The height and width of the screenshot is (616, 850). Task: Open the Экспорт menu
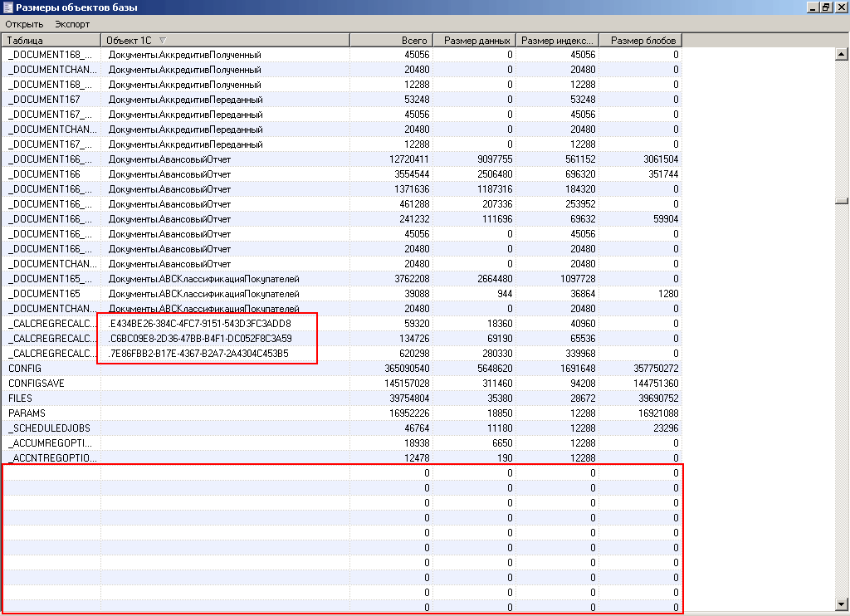[x=72, y=24]
